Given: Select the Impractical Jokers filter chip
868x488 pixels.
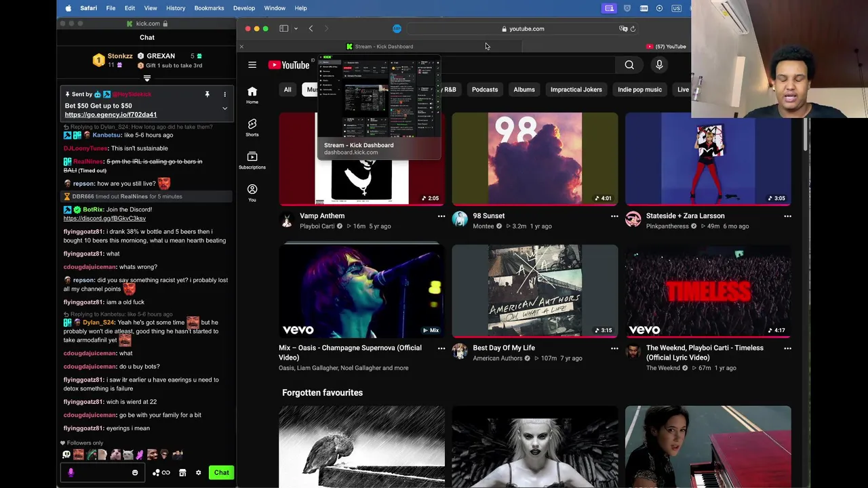Looking at the screenshot, I should [x=576, y=89].
